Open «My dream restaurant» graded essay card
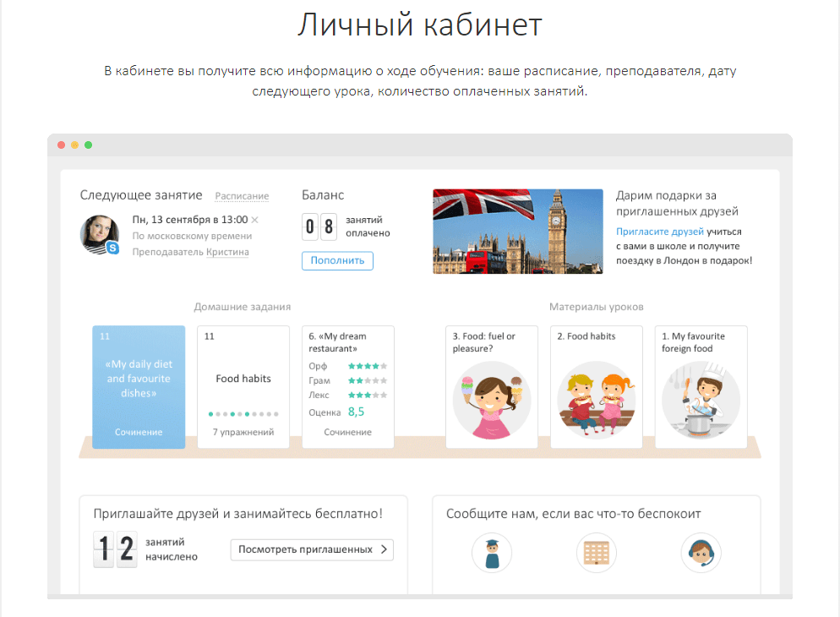Viewport: 840px width, 617px height. click(348, 386)
